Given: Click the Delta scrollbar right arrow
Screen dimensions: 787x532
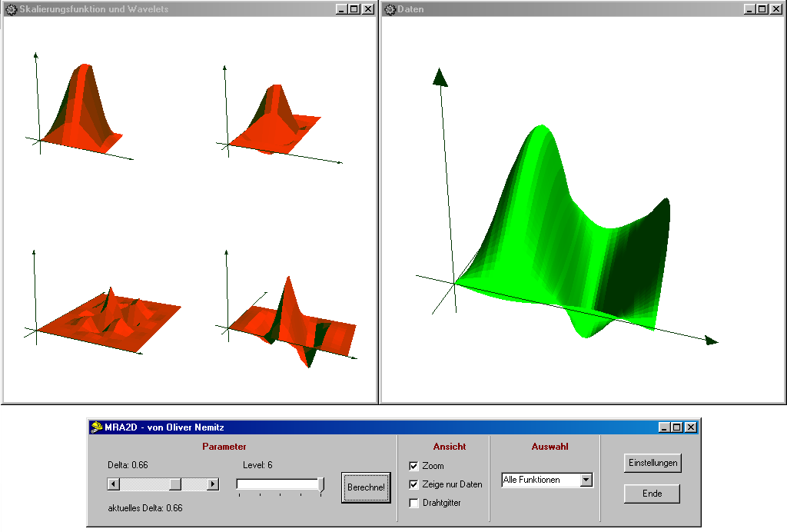Looking at the screenshot, I should pyautogui.click(x=213, y=484).
